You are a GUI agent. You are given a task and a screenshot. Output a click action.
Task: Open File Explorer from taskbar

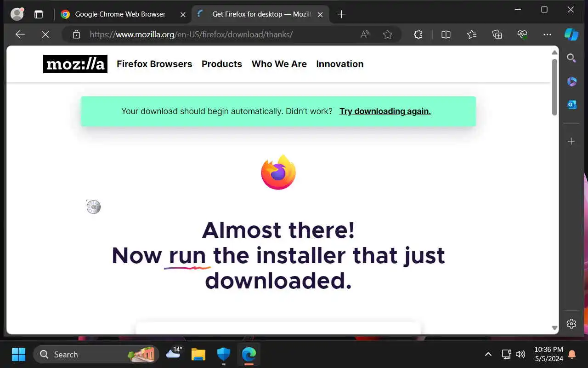(198, 355)
